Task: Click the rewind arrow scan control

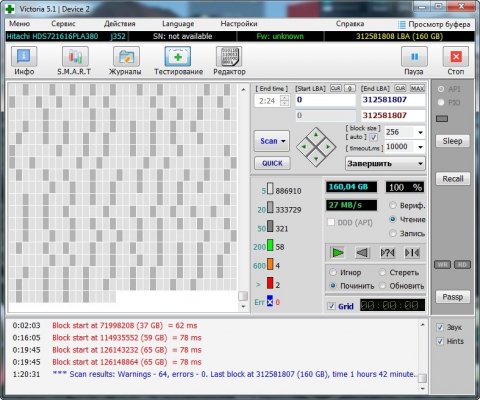Action: (x=362, y=253)
